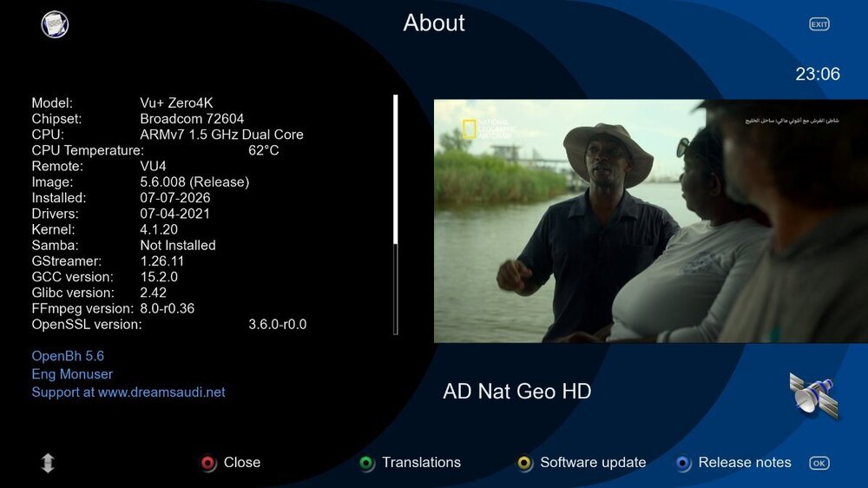
Task: Click the satellite icon
Action: coord(813,396)
